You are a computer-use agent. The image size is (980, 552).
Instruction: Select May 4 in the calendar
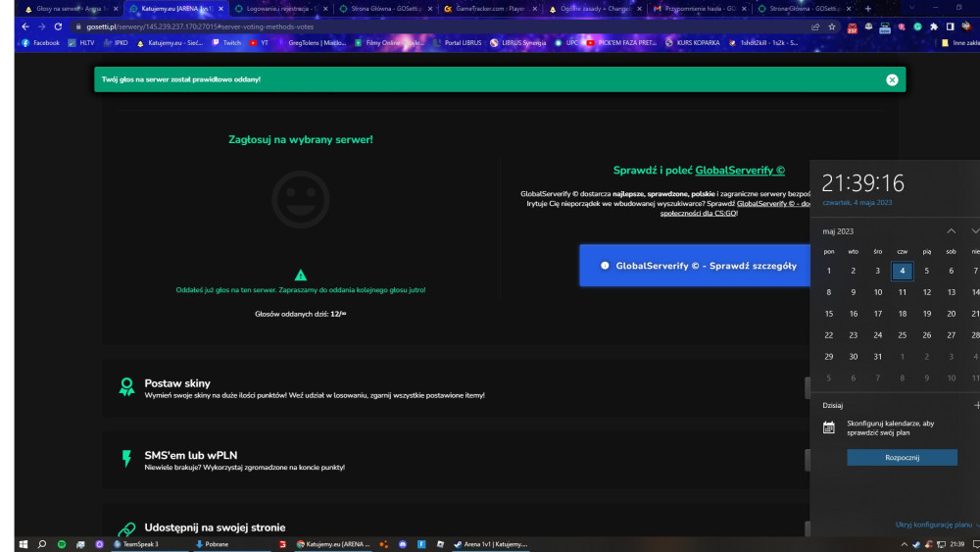[903, 271]
